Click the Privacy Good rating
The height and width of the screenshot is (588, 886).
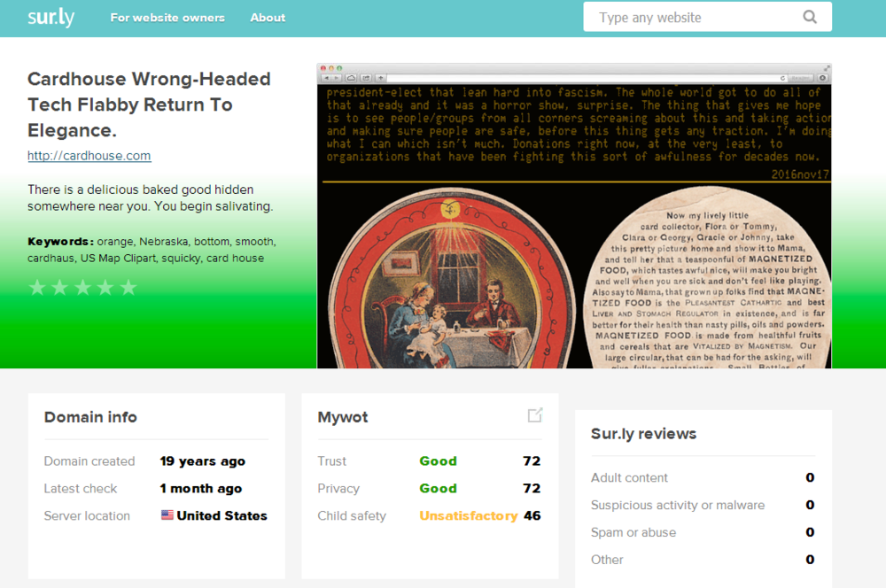click(x=438, y=488)
